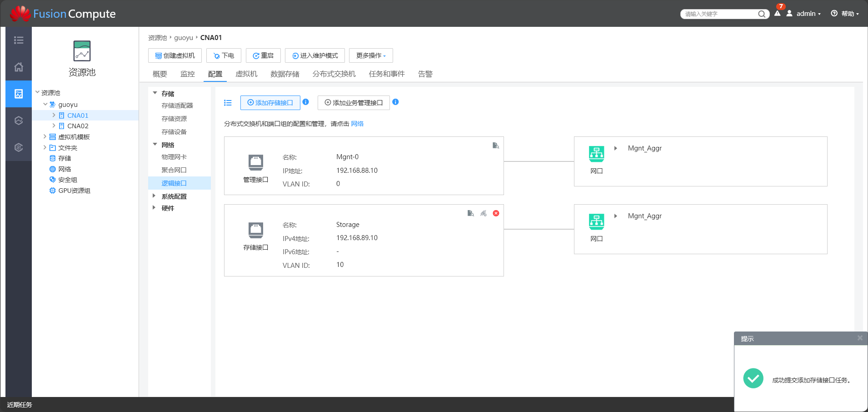Collapse the 资源池 tree root
868x412 pixels.
[x=38, y=92]
